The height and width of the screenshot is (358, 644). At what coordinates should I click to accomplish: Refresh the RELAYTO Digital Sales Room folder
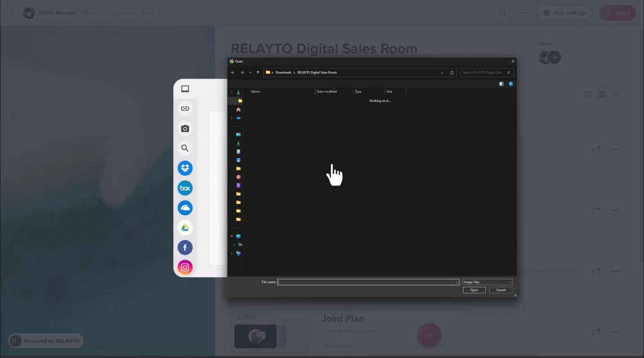click(x=452, y=72)
